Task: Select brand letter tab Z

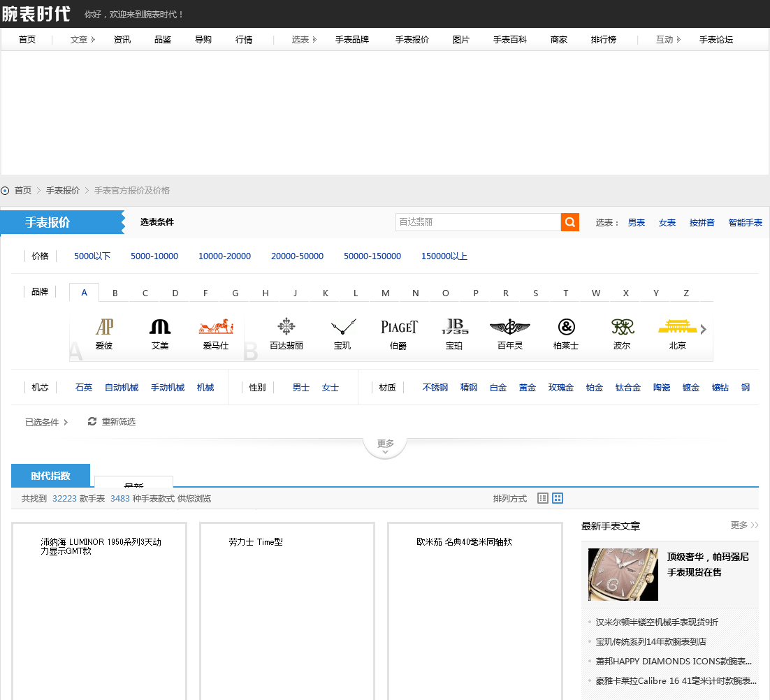Action: (x=686, y=293)
